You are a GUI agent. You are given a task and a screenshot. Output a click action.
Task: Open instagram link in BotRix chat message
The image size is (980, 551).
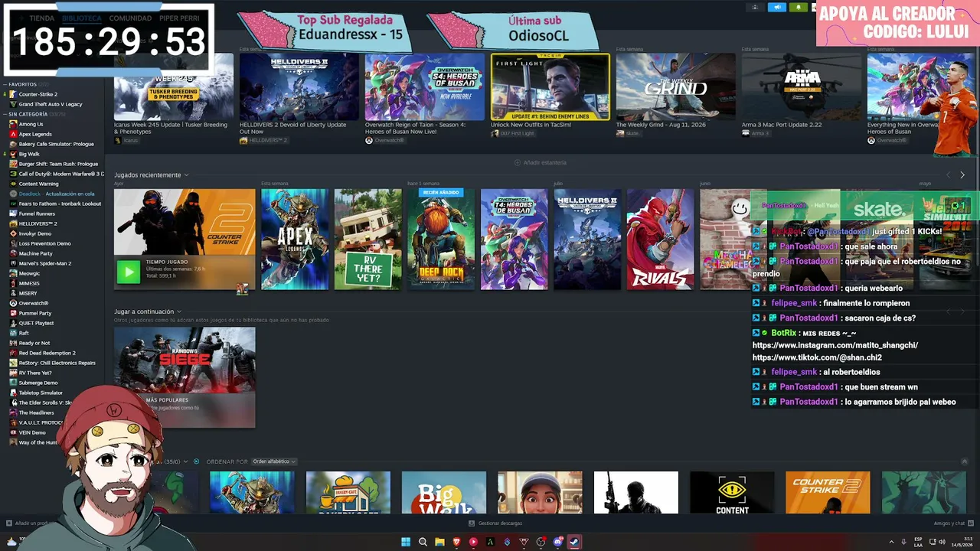(x=835, y=345)
